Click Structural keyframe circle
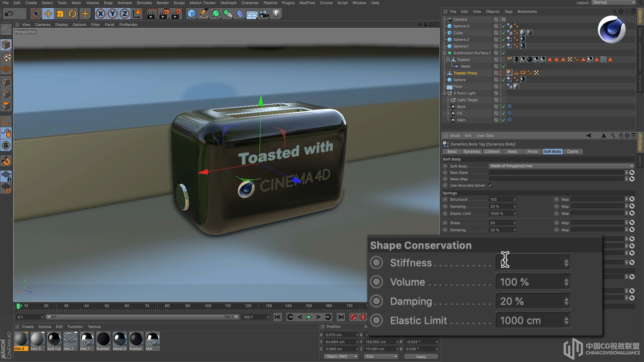644x362 pixels. click(445, 199)
